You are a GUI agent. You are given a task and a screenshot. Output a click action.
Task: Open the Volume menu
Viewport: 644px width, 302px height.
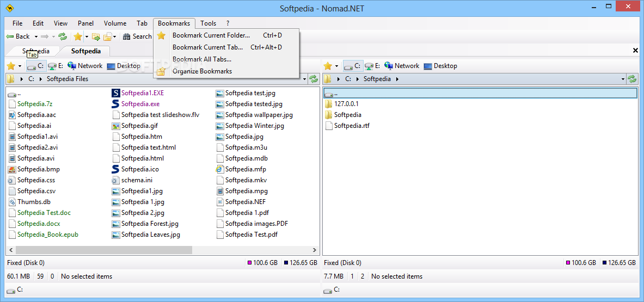coord(115,23)
